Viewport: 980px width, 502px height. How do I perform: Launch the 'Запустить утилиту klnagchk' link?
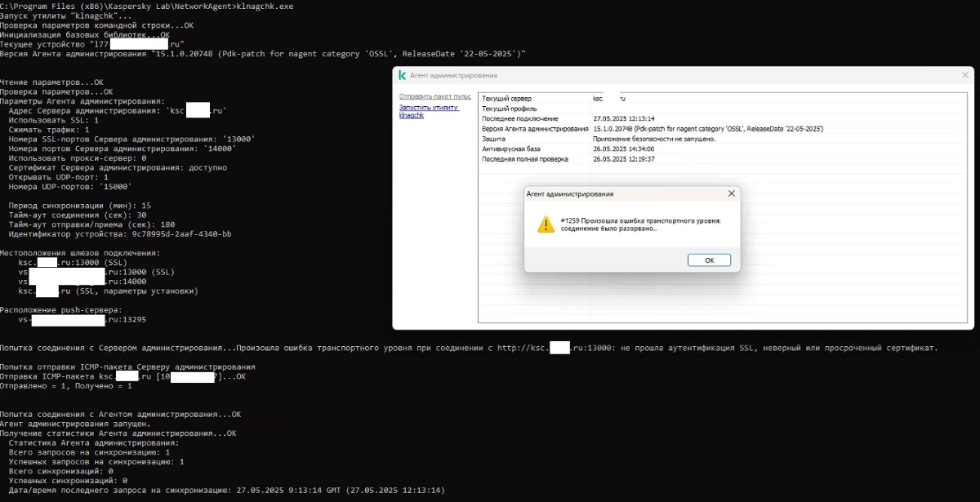[429, 111]
